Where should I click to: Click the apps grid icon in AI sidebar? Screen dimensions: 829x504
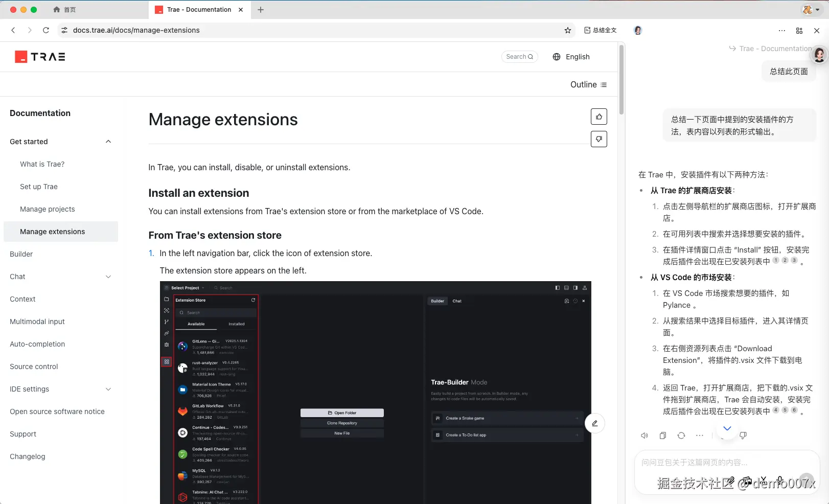click(x=799, y=30)
